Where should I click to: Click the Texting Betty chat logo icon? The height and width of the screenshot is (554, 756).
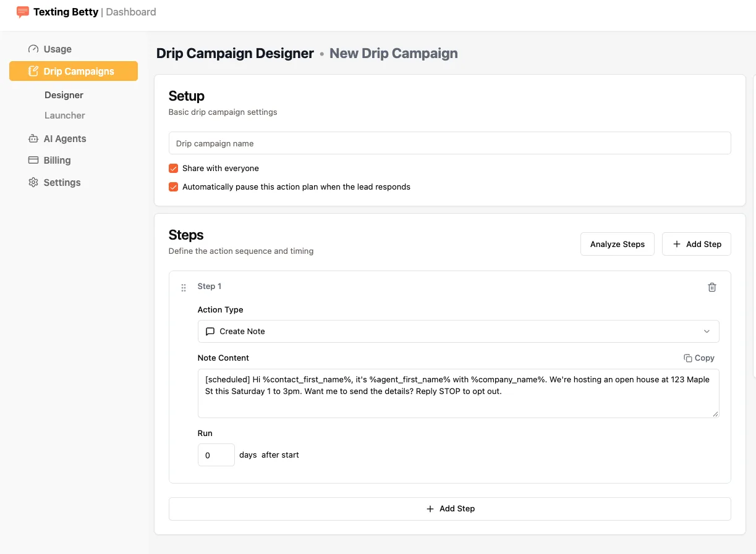23,12
